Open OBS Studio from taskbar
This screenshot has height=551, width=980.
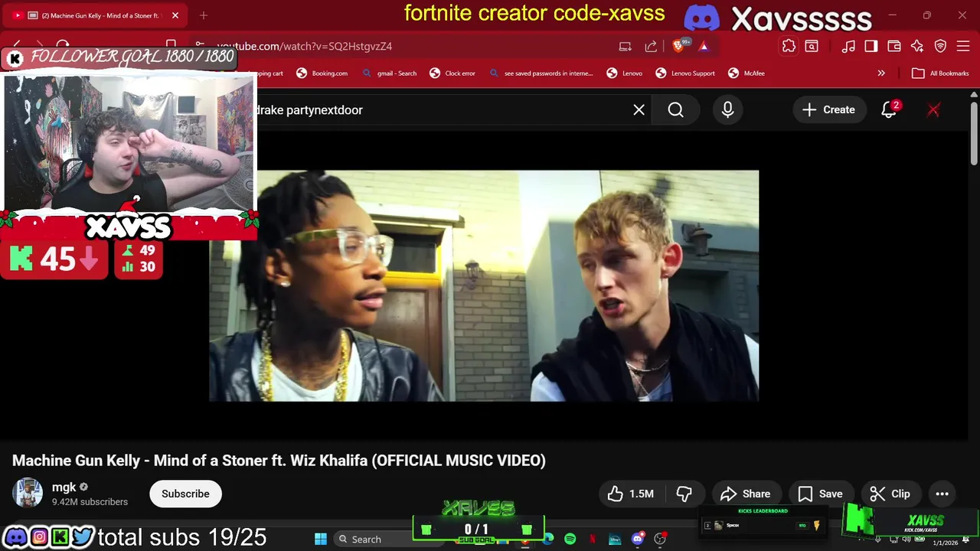click(660, 539)
